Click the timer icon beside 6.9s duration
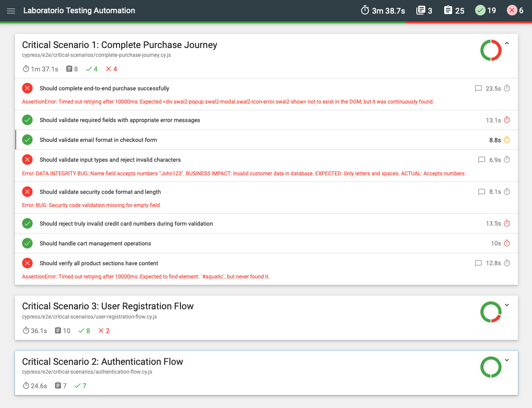Image resolution: width=532 pixels, height=408 pixels. pos(507,159)
